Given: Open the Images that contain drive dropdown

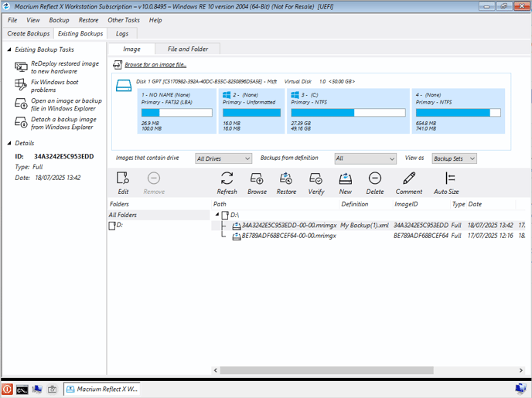Looking at the screenshot, I should click(223, 158).
